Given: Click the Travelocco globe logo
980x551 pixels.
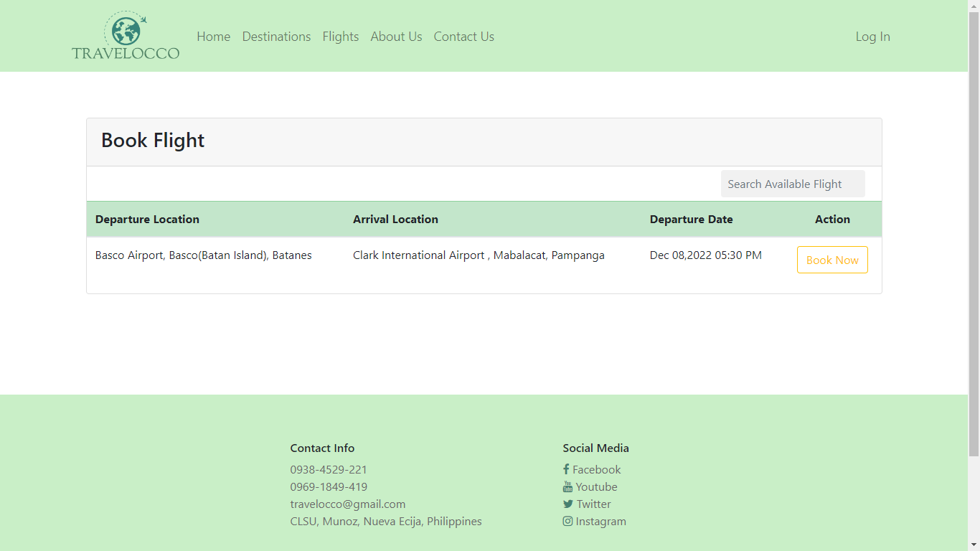Looking at the screenshot, I should point(126,35).
